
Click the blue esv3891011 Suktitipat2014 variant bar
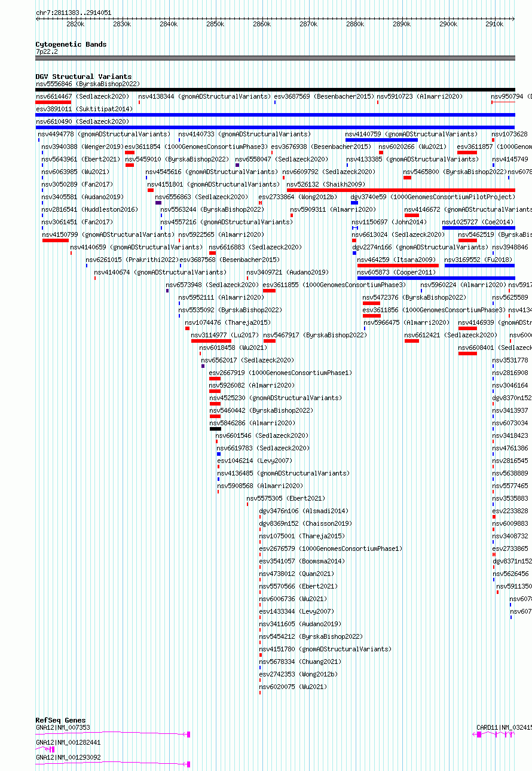(275, 115)
